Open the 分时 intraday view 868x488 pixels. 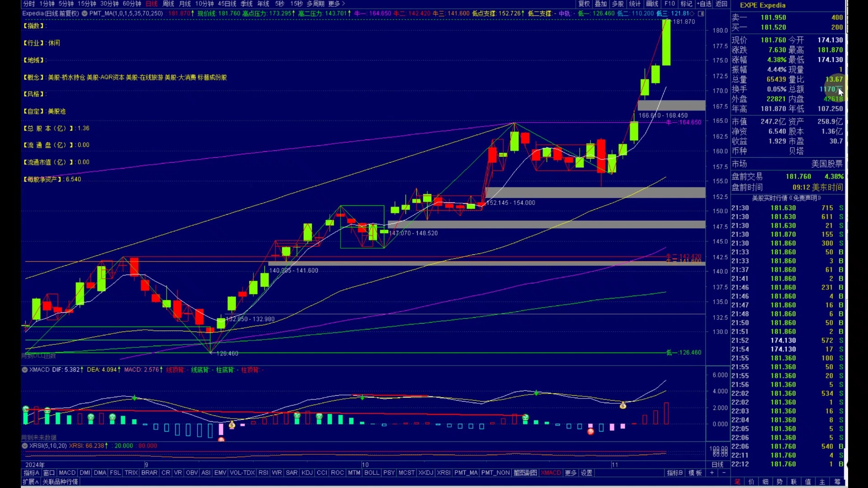coord(29,4)
